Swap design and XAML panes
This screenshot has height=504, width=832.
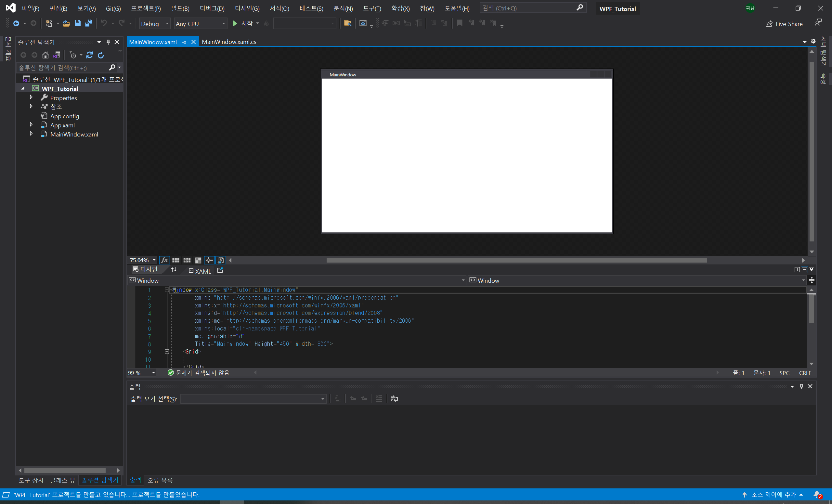(174, 270)
